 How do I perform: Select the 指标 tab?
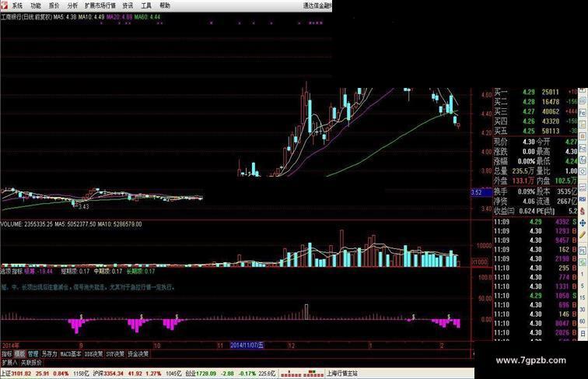click(7, 354)
